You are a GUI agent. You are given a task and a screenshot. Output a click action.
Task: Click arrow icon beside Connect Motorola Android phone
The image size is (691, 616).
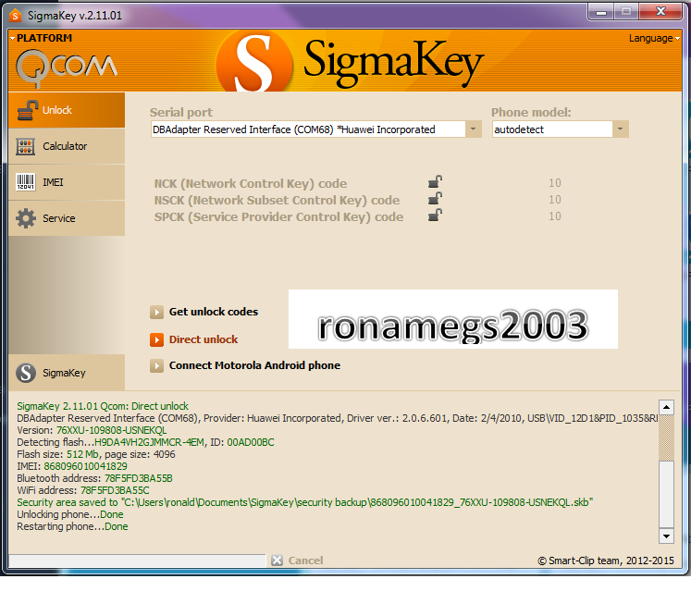(156, 365)
